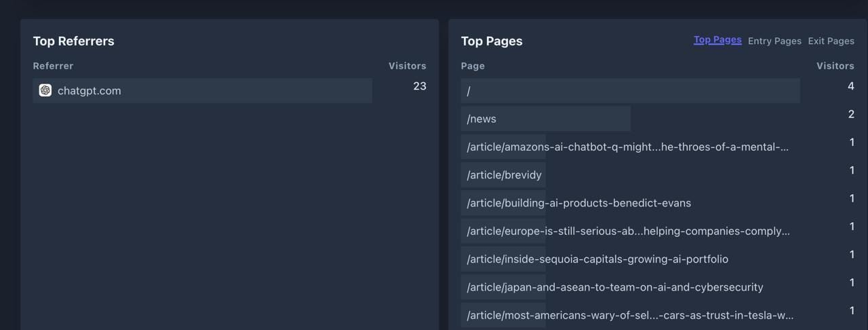Click the Page column header

473,66
